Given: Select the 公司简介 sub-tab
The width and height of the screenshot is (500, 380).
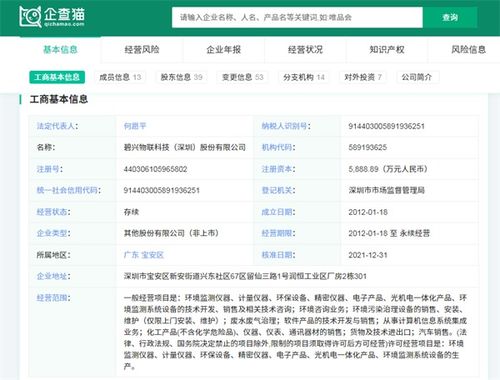Looking at the screenshot, I should coord(417,77).
